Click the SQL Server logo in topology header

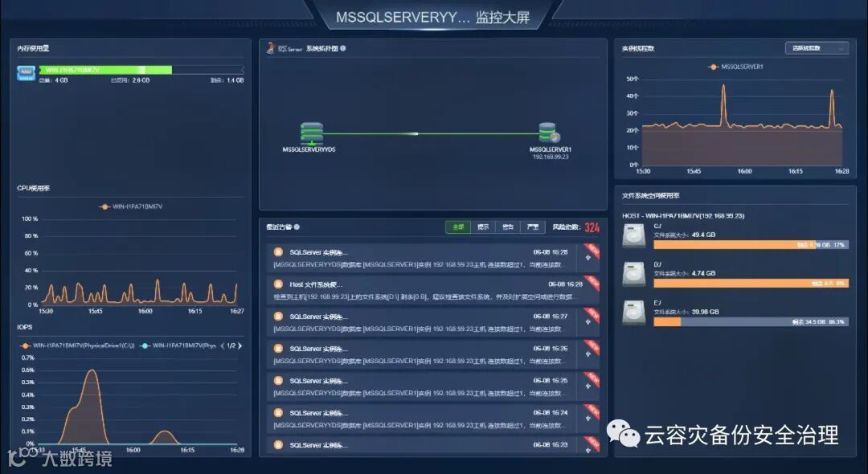point(284,48)
